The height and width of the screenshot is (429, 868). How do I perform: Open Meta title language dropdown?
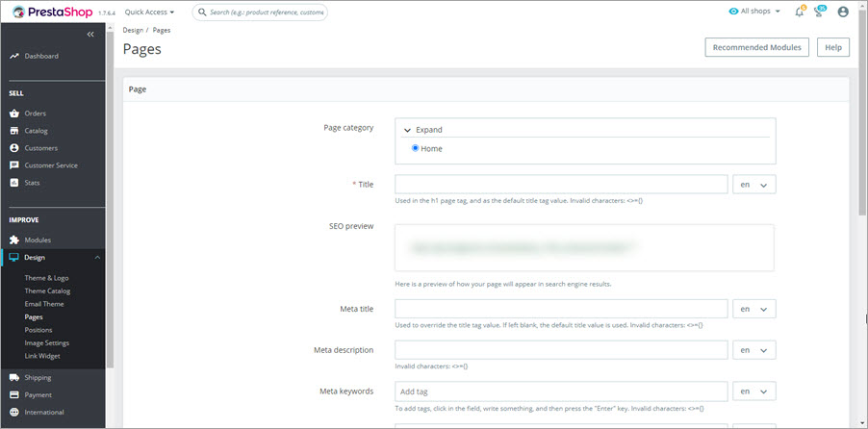point(753,310)
